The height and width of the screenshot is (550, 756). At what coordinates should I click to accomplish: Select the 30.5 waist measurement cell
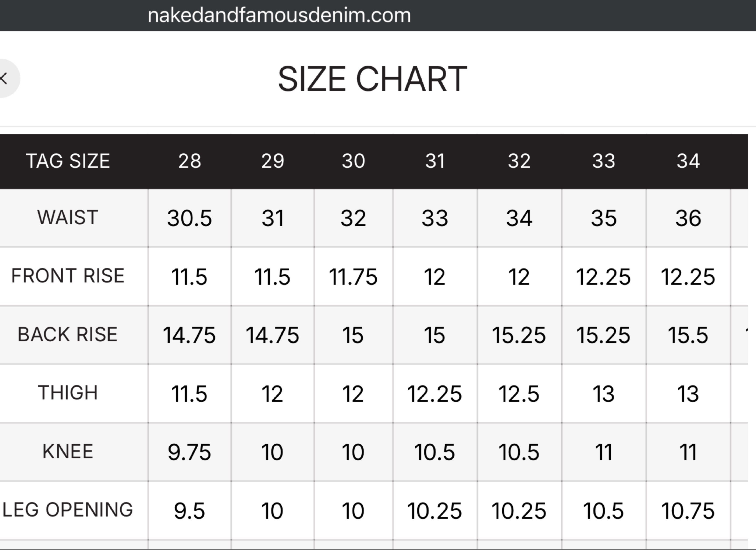[189, 219]
